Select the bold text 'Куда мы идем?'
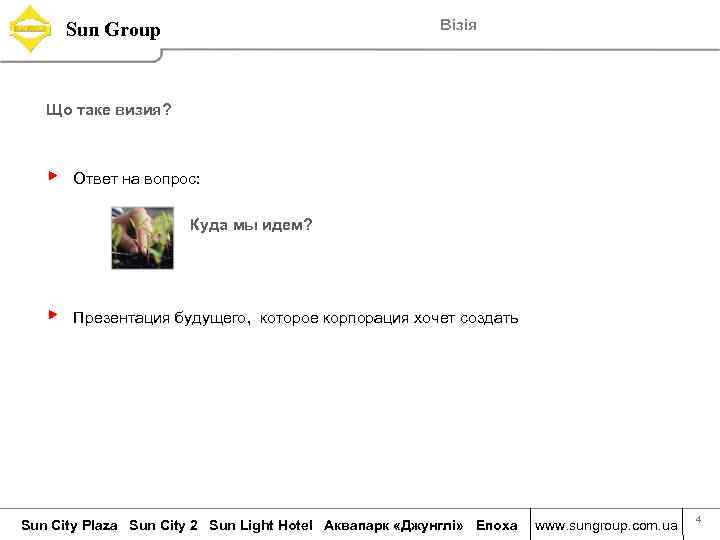Image resolution: width=720 pixels, height=540 pixels. pyautogui.click(x=251, y=225)
